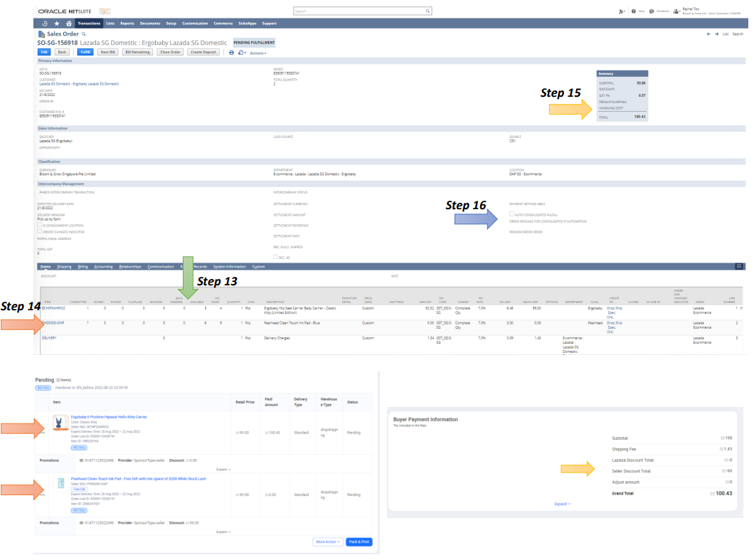Open the More Action dropdown
The image size is (754, 560).
click(328, 541)
